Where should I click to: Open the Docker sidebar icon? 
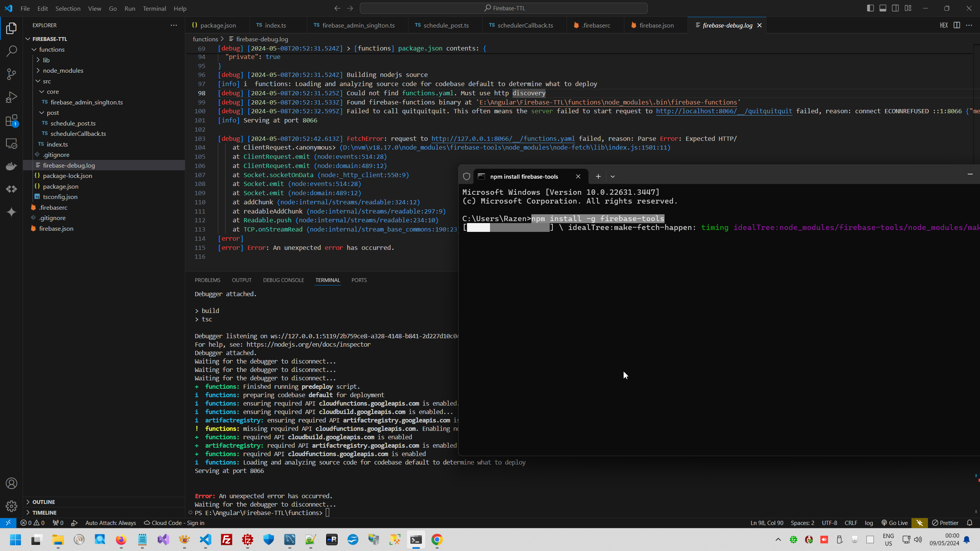click(x=11, y=166)
